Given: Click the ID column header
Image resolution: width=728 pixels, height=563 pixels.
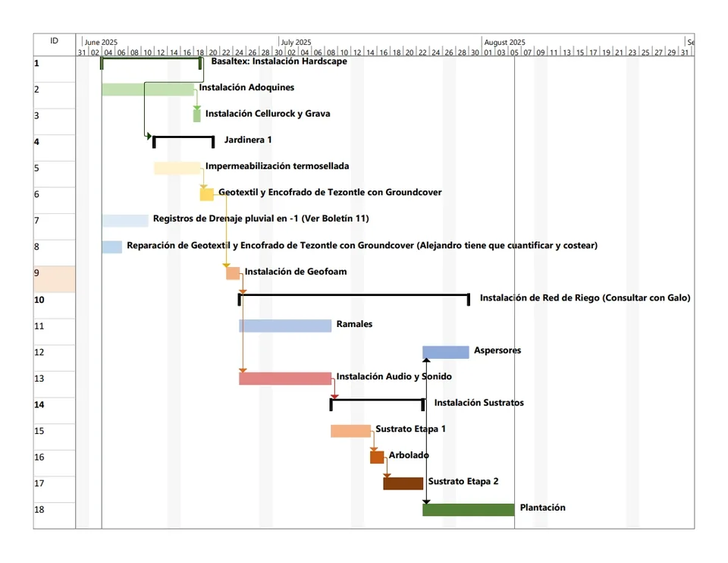Looking at the screenshot, I should (54, 41).
